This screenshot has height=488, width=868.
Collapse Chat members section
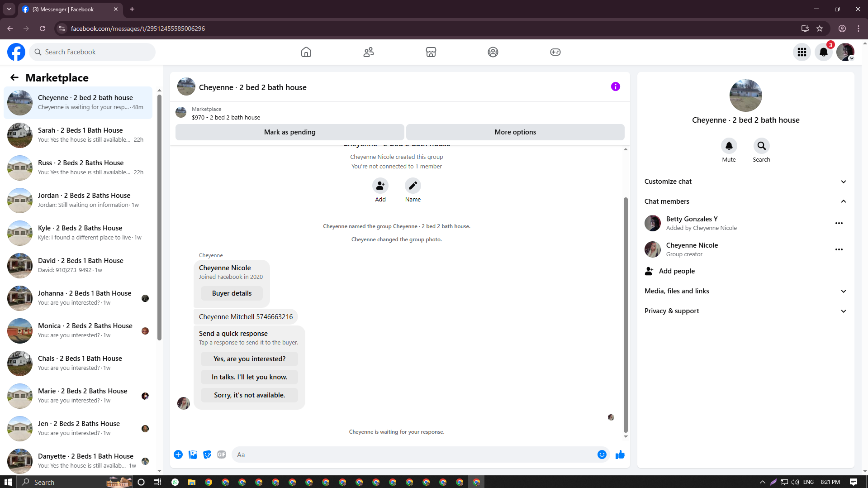pyautogui.click(x=745, y=201)
